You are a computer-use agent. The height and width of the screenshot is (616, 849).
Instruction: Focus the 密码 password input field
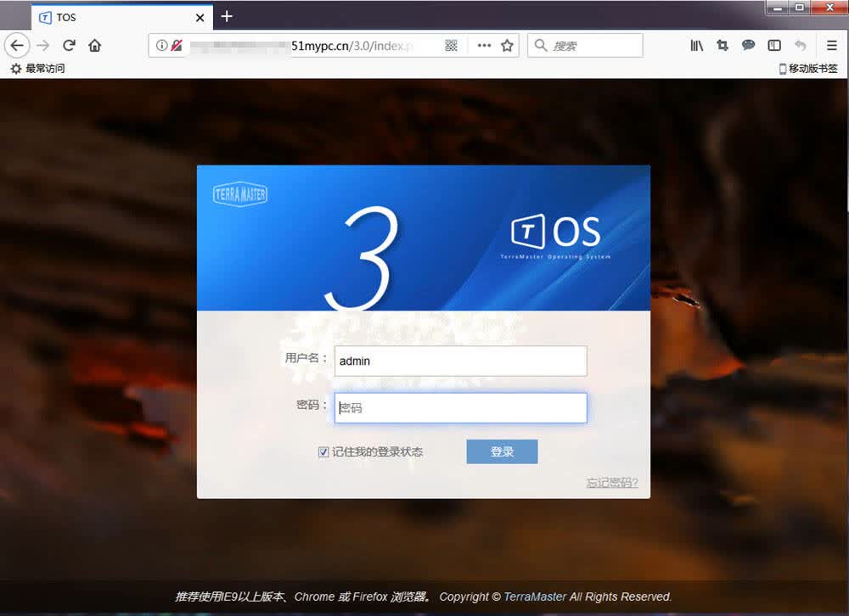pyautogui.click(x=460, y=407)
